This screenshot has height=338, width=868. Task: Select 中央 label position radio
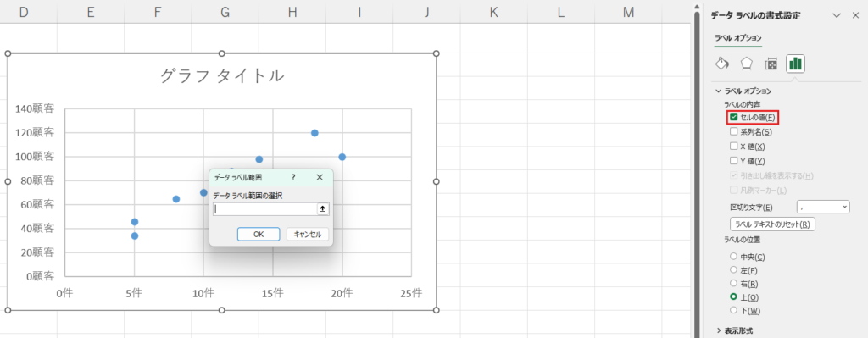[x=733, y=257]
